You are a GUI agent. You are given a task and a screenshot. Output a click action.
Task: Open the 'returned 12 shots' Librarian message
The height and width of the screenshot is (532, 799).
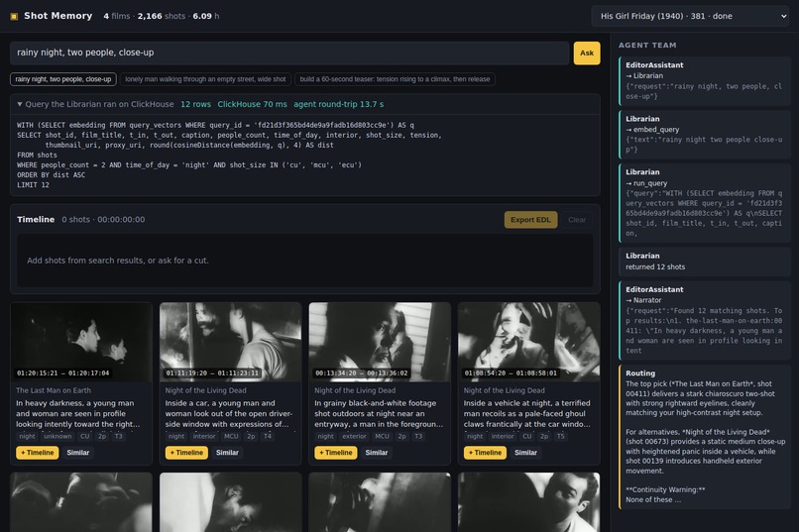705,262
